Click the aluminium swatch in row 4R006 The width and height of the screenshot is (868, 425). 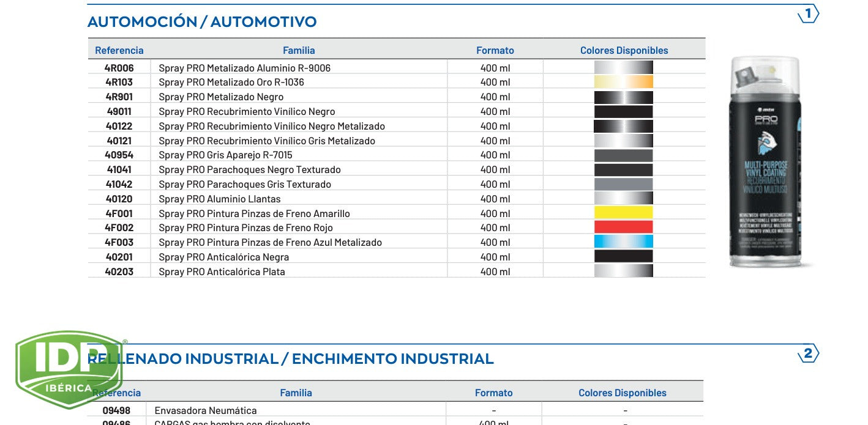[624, 67]
